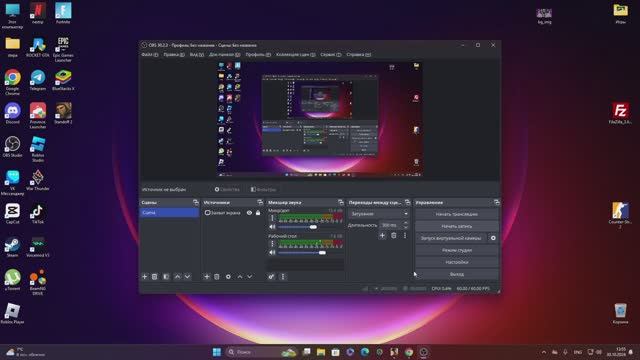Click Exit button in Controls panel
This screenshot has height=360, width=640.
pyautogui.click(x=457, y=274)
